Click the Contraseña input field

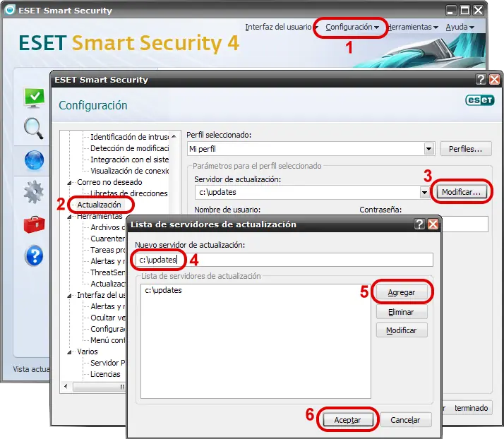coord(464,224)
